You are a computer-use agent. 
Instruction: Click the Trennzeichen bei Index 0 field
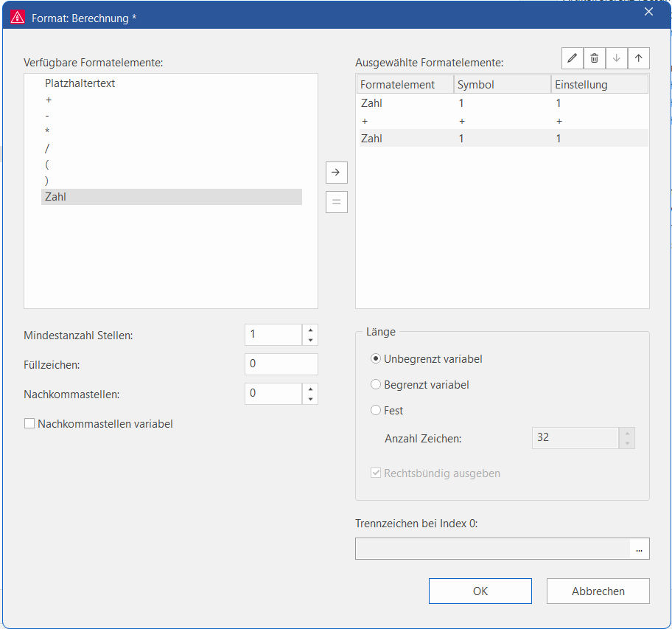(493, 549)
